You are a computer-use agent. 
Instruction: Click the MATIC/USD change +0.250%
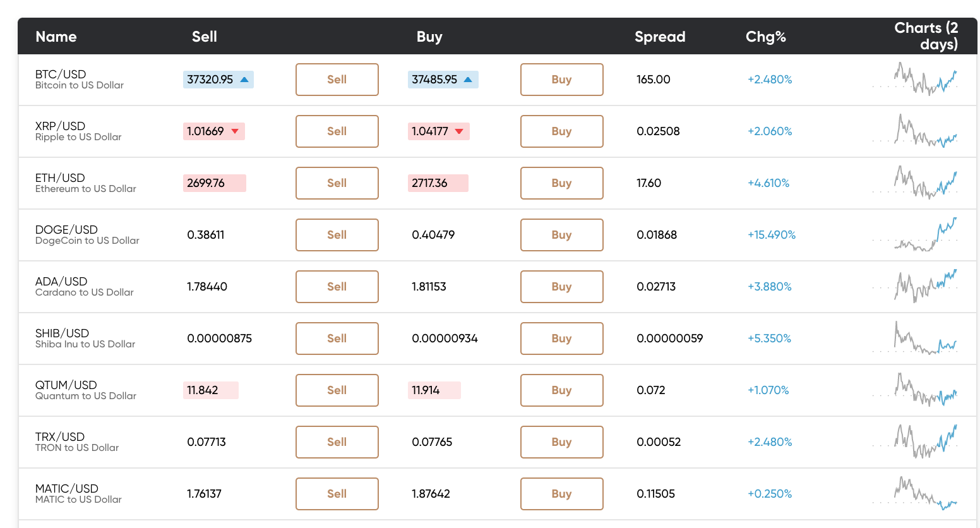pos(770,494)
